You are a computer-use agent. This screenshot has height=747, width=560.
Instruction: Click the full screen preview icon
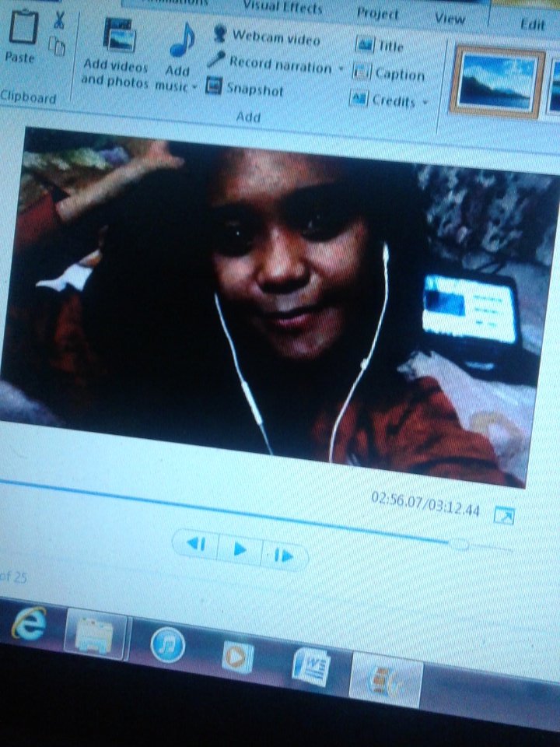point(504,515)
